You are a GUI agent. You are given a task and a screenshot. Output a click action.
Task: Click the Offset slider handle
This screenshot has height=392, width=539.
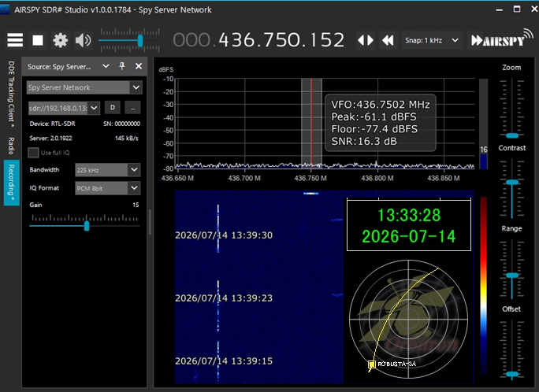(x=512, y=374)
